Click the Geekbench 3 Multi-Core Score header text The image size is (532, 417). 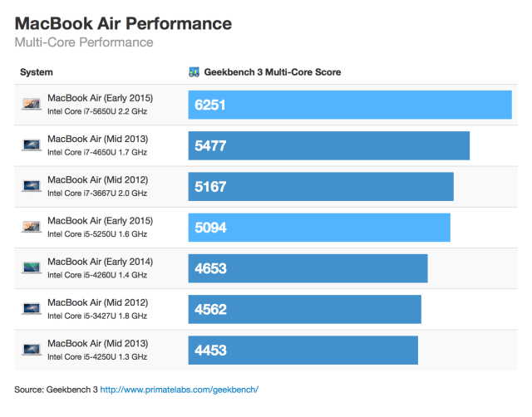[272, 72]
